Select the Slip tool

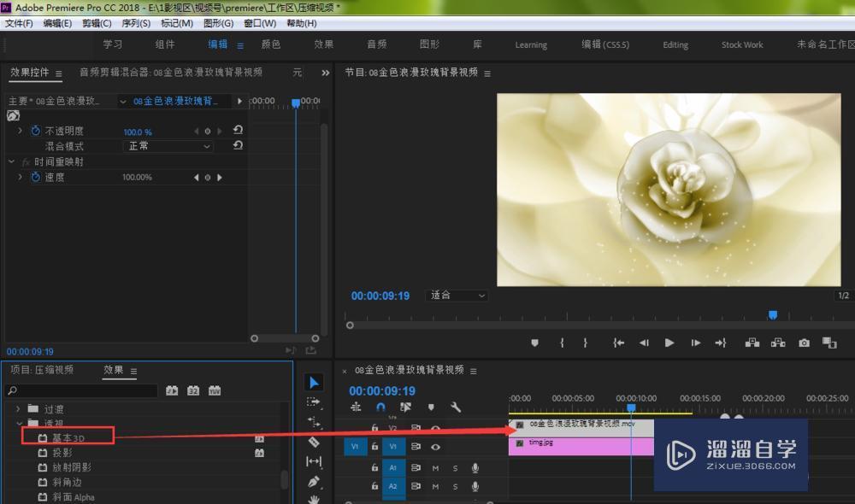click(x=314, y=461)
